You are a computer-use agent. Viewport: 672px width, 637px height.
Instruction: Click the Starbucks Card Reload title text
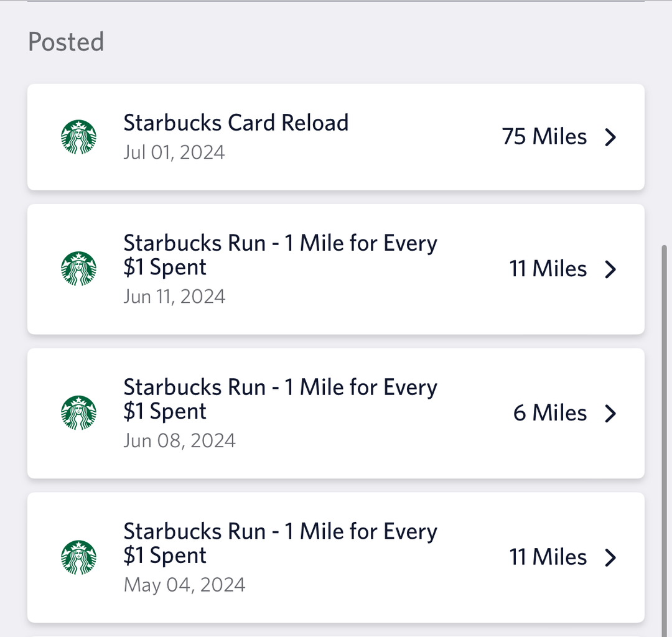(236, 123)
